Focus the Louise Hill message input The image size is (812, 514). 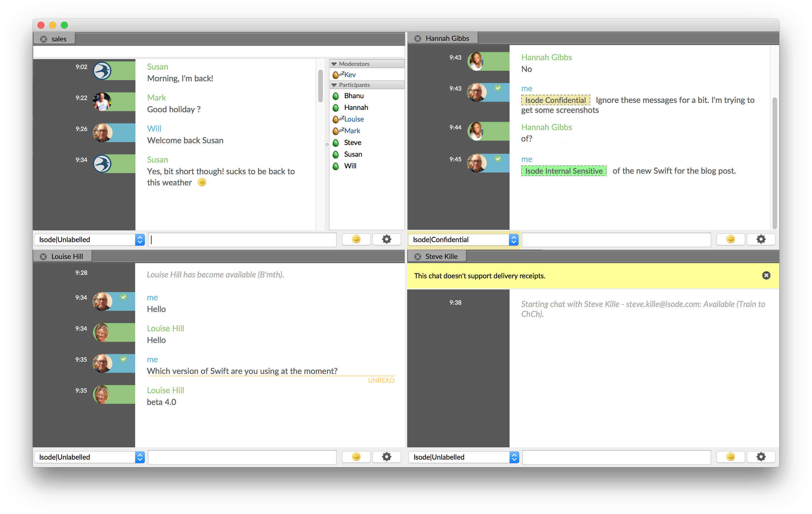pos(242,457)
